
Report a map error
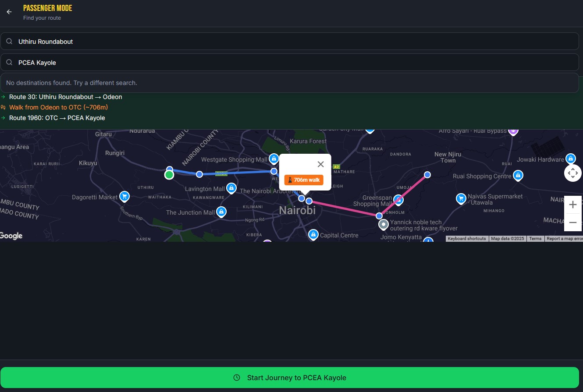(565, 239)
